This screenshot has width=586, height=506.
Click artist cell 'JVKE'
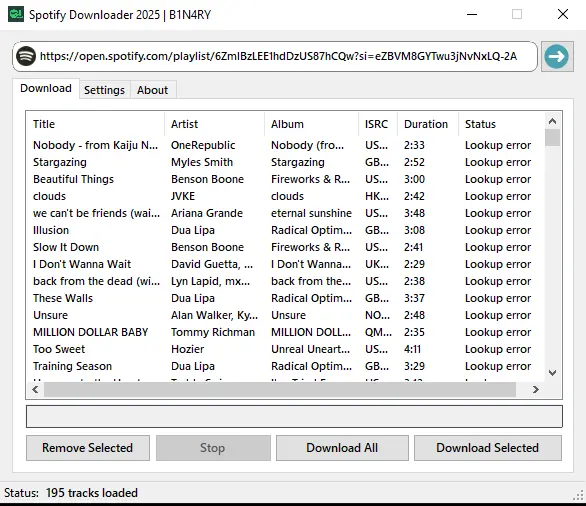tap(183, 196)
